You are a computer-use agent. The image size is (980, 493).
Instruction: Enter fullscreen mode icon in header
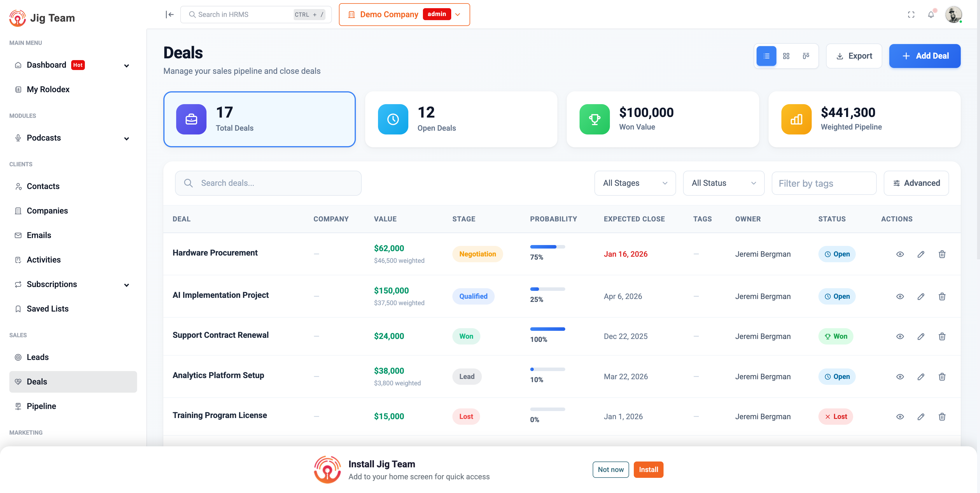(x=911, y=15)
